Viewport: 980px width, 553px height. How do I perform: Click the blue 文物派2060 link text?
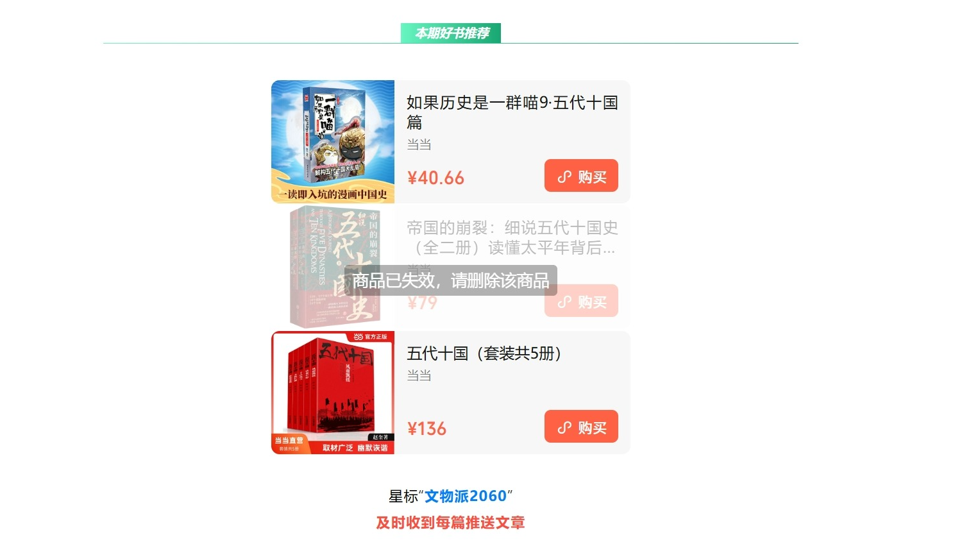click(466, 497)
